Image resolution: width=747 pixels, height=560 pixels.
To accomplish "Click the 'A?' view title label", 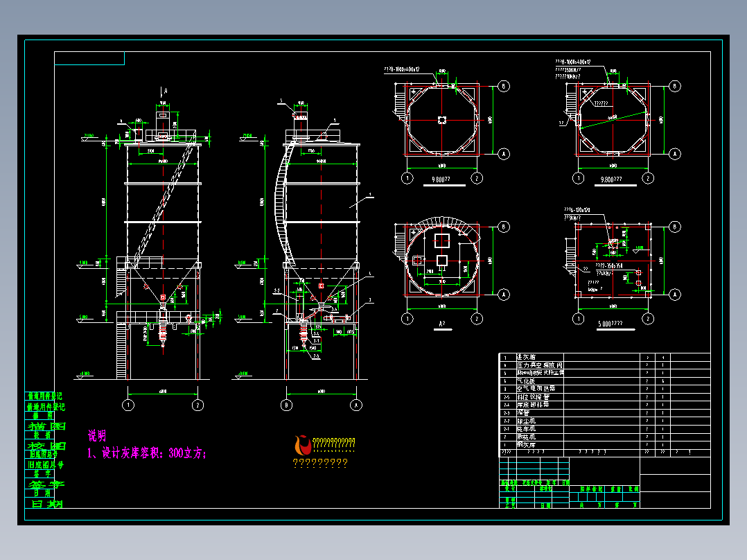I will coord(442,324).
